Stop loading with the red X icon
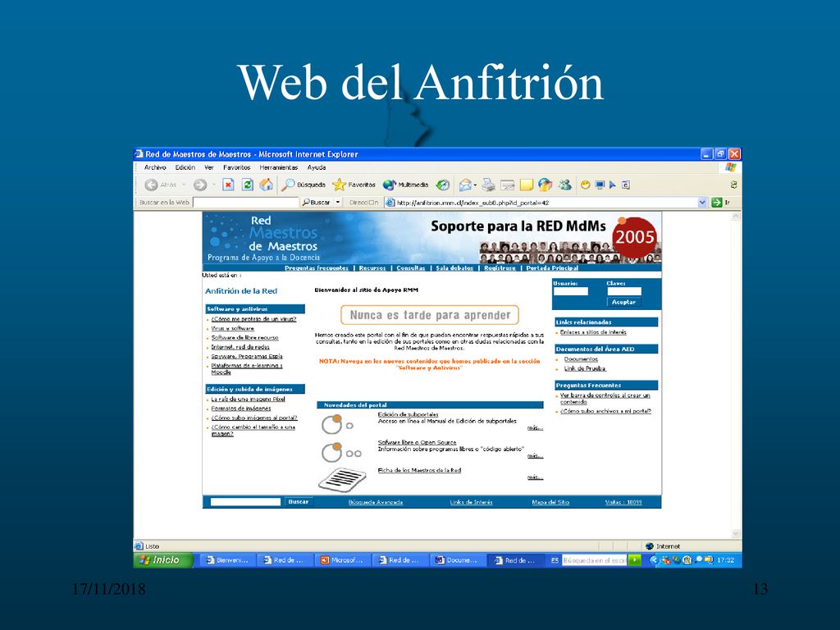 click(x=228, y=185)
